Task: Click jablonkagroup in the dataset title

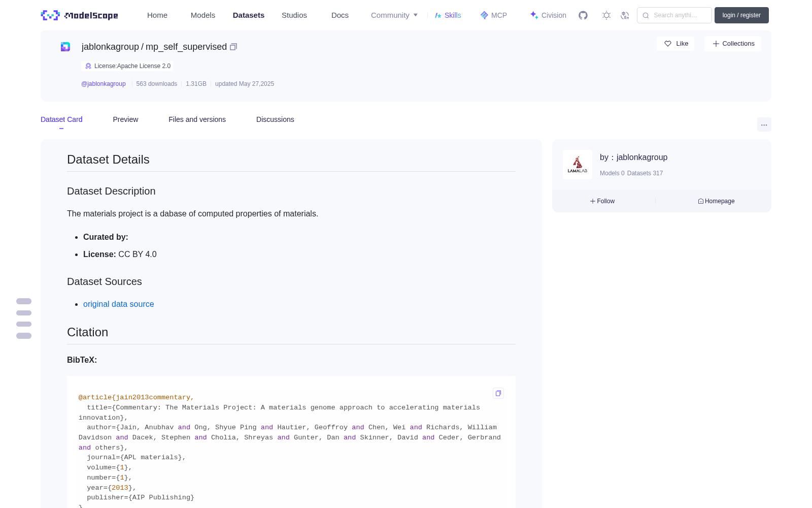Action: coord(110,47)
